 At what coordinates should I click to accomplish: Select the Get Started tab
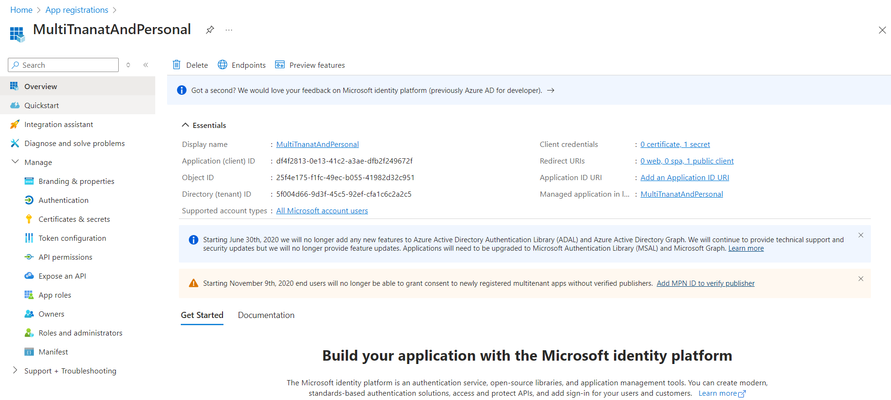click(202, 315)
